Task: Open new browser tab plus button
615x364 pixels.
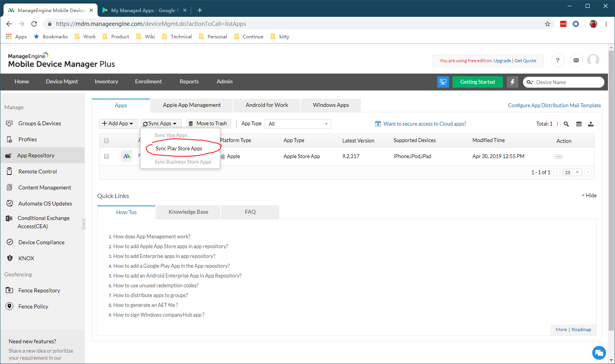Action: (x=200, y=10)
